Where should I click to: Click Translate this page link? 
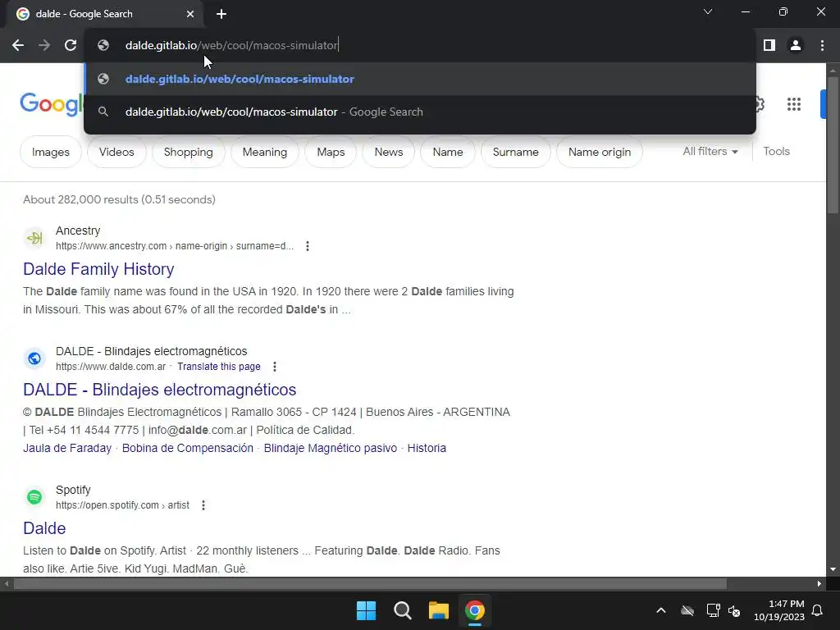pos(218,367)
